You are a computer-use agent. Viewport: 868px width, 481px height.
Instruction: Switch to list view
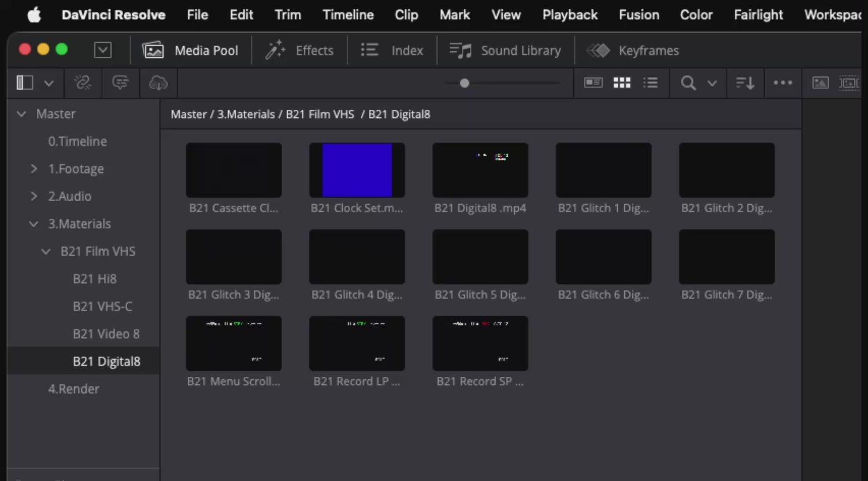[651, 83]
